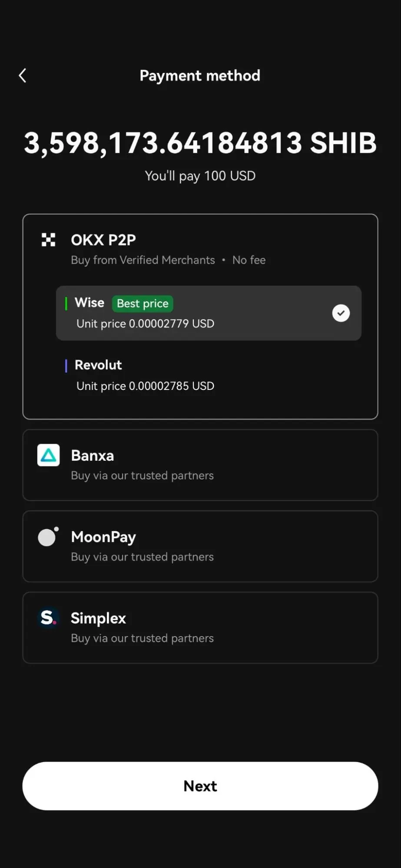Expand the Banxa payment card
This screenshot has height=868, width=401.
click(x=200, y=465)
